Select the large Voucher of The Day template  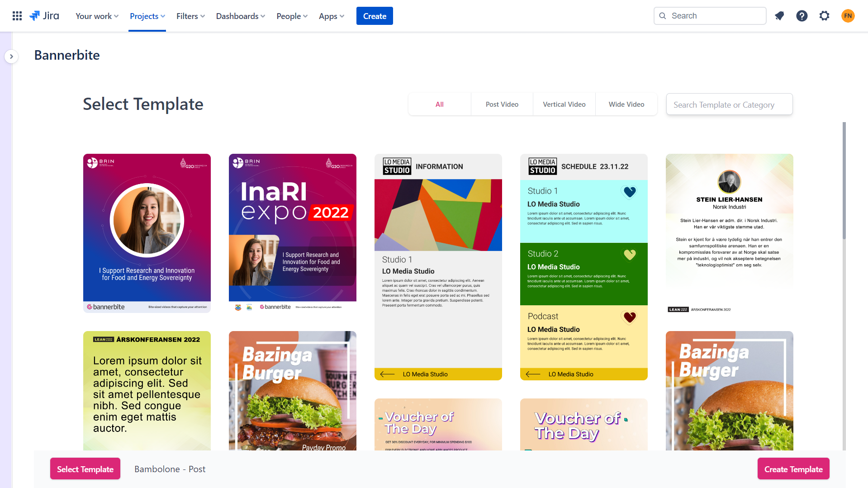click(584, 424)
